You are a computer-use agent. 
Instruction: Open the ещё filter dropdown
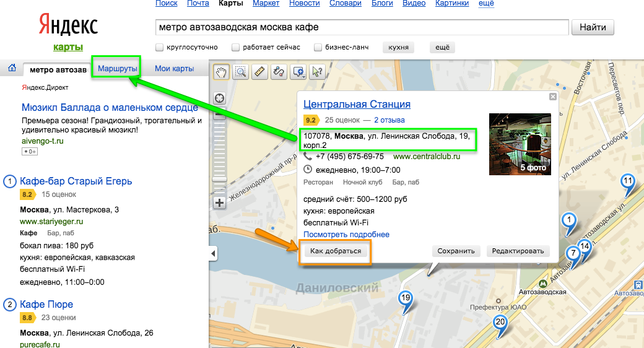(442, 47)
